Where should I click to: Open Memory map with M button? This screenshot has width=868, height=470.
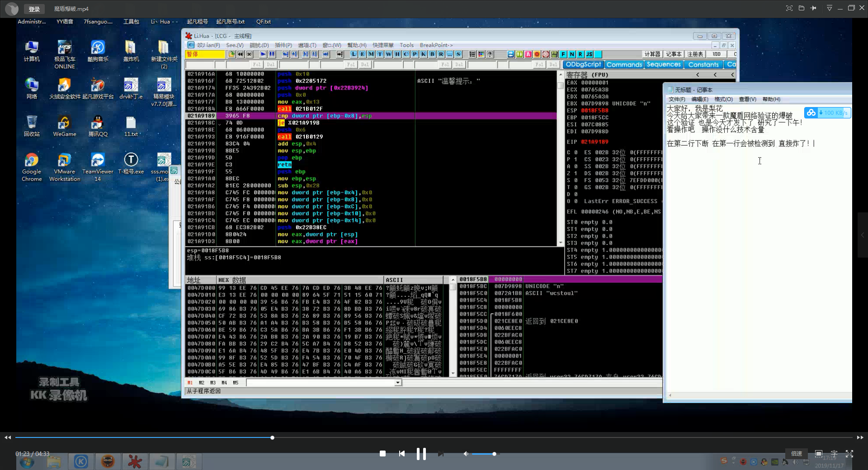371,54
